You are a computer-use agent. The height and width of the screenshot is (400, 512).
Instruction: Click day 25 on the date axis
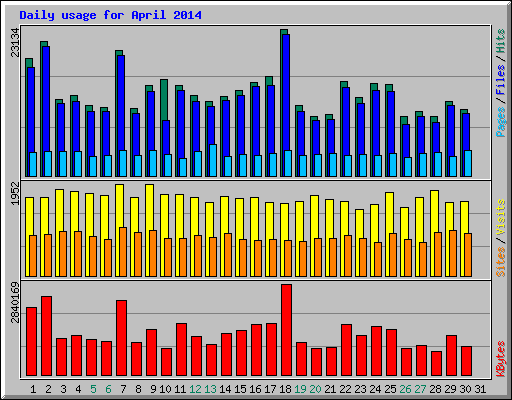(390, 389)
